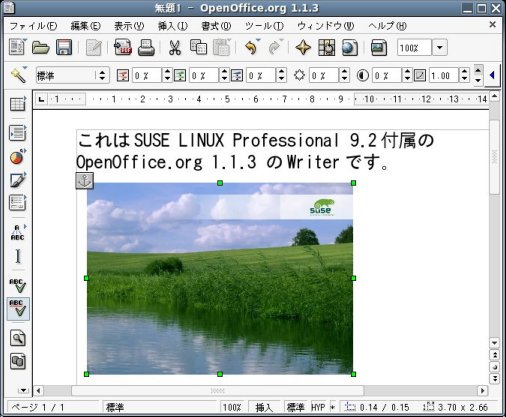The image size is (506, 417).
Task: Click the gamma 1.00 value stepper
Action: 464,75
